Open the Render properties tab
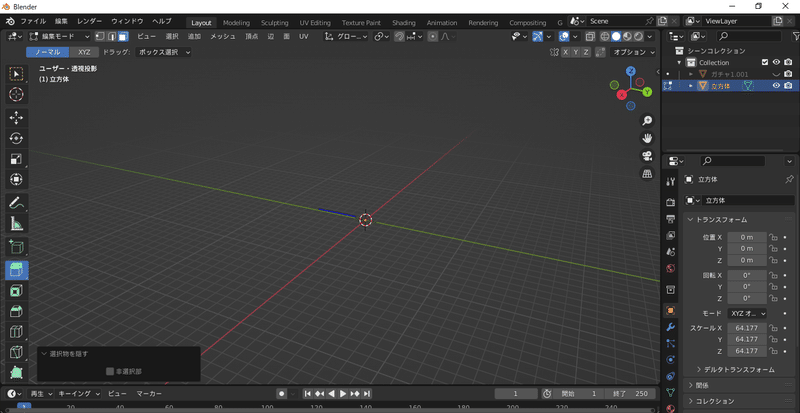The image size is (800, 413). [671, 203]
